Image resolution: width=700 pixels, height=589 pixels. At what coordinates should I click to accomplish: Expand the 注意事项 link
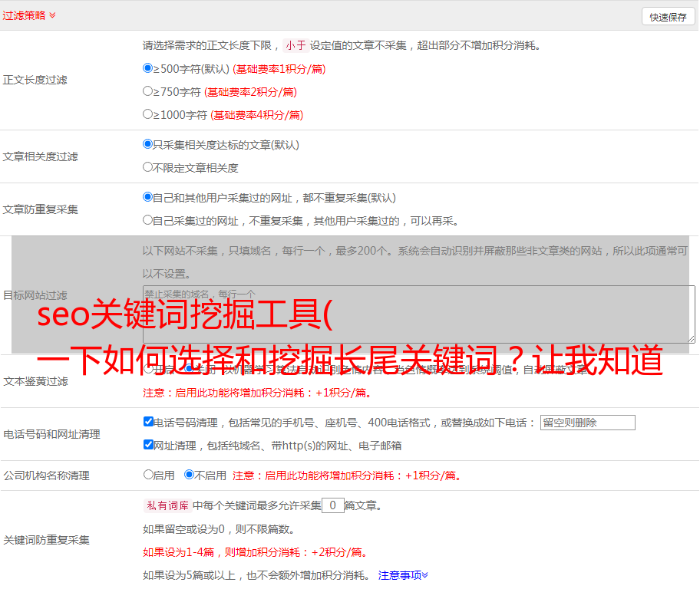click(403, 575)
